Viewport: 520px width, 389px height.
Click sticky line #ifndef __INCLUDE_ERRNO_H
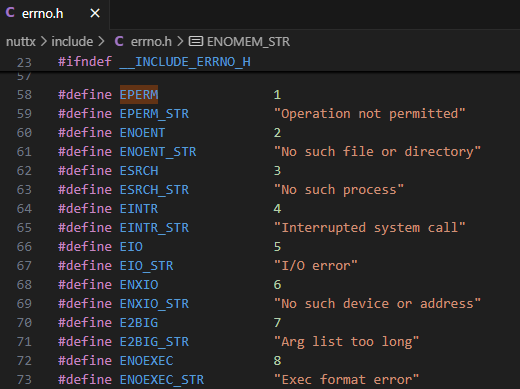coord(154,62)
